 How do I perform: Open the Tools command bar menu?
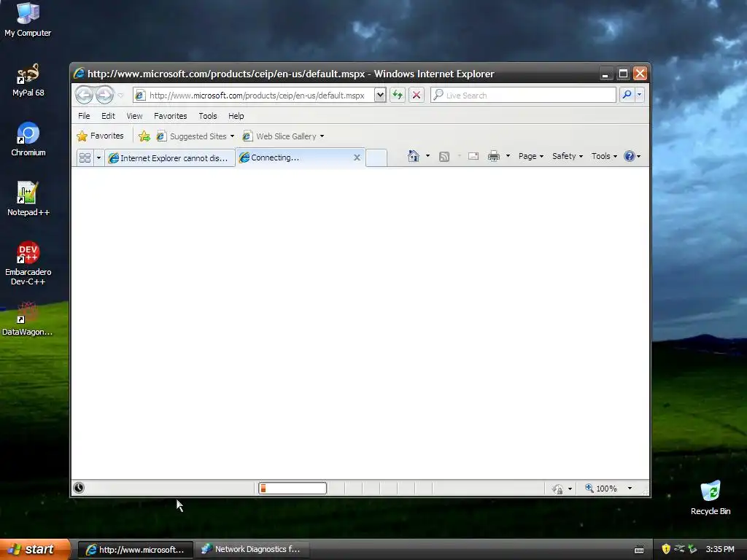(x=604, y=156)
